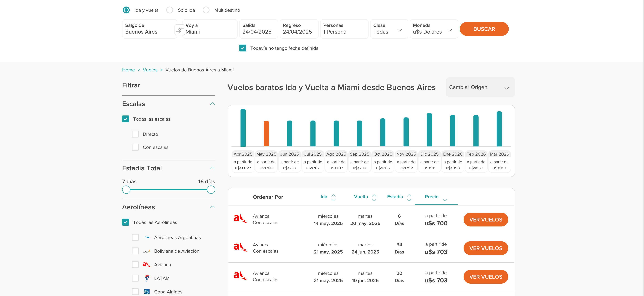Click the Boliviana de Aviación logo in the filter

147,251
